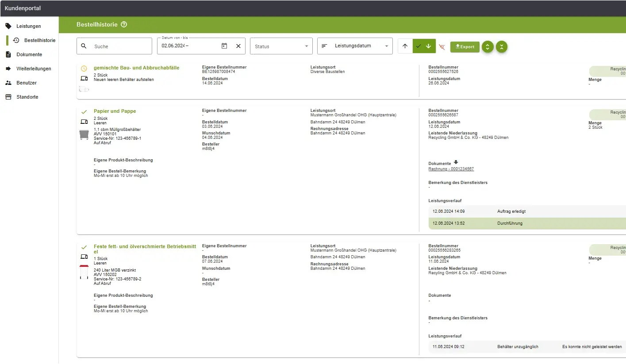Open the Leistungen section in sidebar
Image resolution: width=626 pixels, height=364 pixels.
(x=28, y=26)
